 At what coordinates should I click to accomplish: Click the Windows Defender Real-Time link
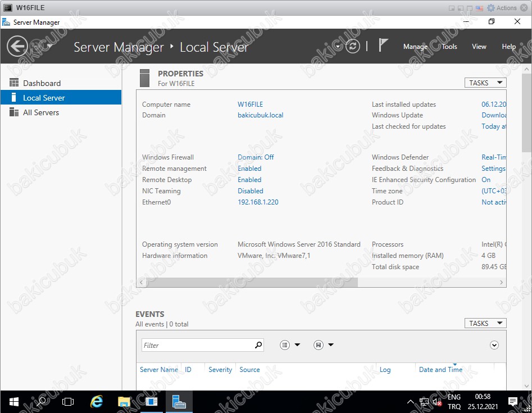pos(494,157)
